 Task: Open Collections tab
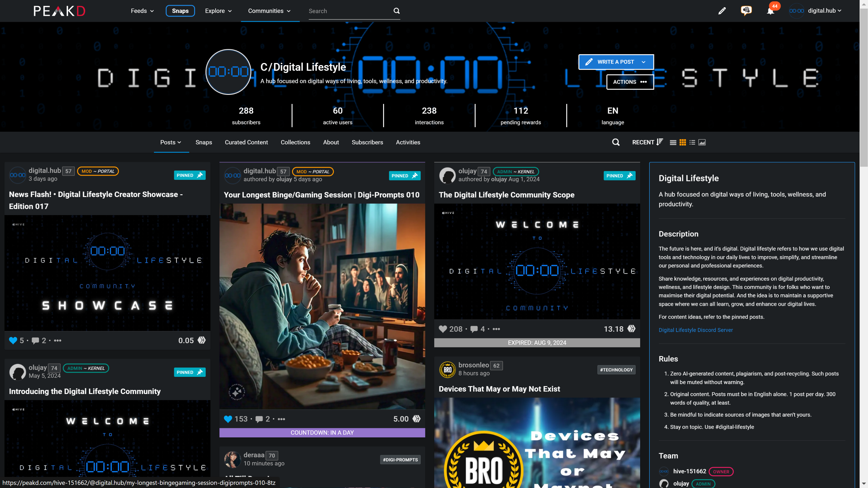coord(295,142)
